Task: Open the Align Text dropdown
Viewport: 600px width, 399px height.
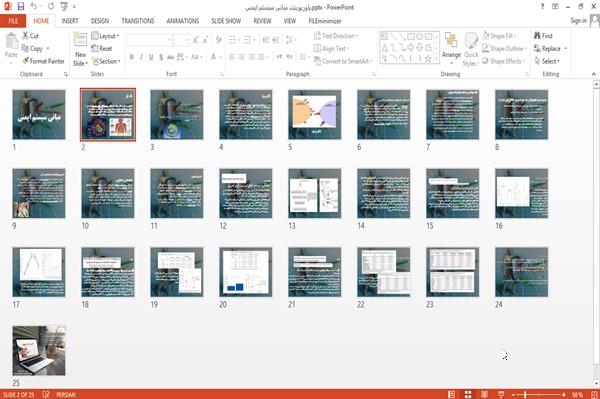Action: 331,48
